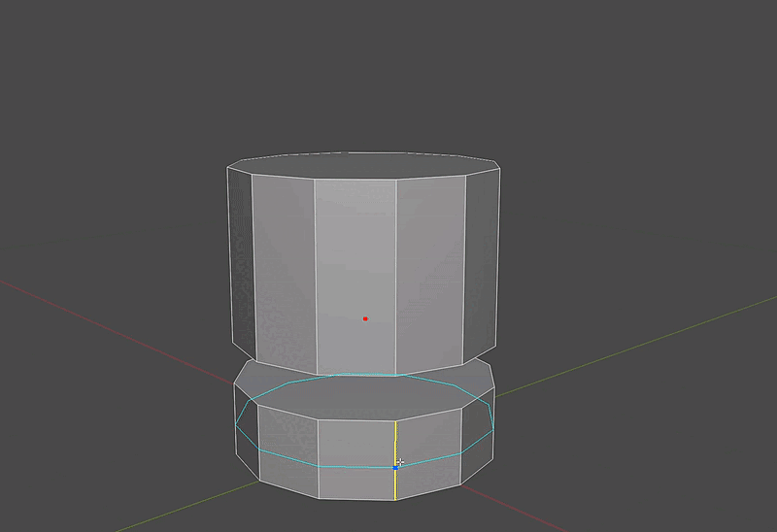The height and width of the screenshot is (532, 777).
Task: Click the red dot on the upper cylinder
Action: [x=365, y=319]
